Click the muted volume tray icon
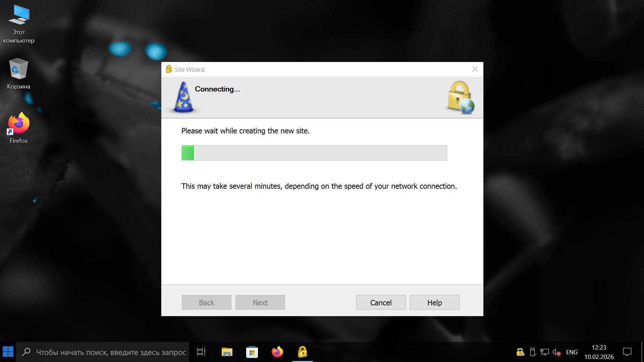 (556, 352)
